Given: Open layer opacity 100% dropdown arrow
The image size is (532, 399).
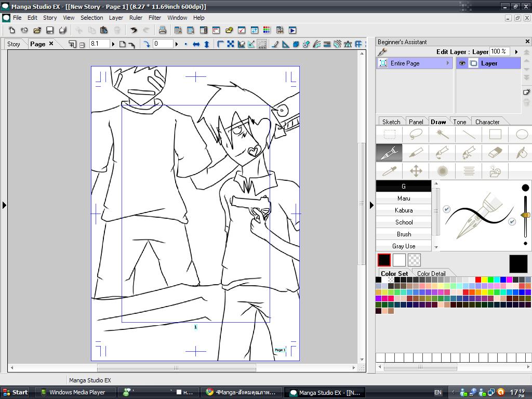Looking at the screenshot, I should click(x=516, y=51).
